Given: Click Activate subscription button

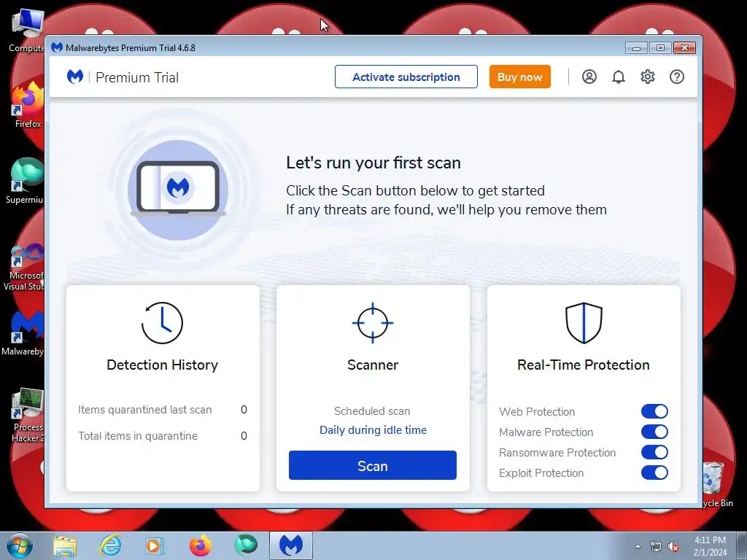Looking at the screenshot, I should [406, 77].
